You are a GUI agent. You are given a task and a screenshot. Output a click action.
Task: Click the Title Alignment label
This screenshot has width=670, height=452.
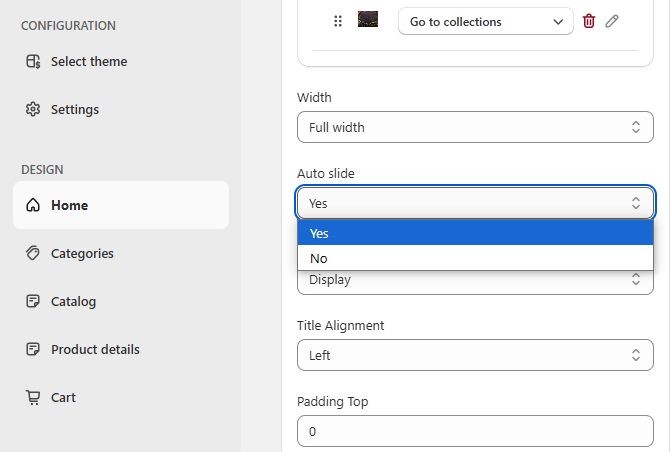[341, 326]
